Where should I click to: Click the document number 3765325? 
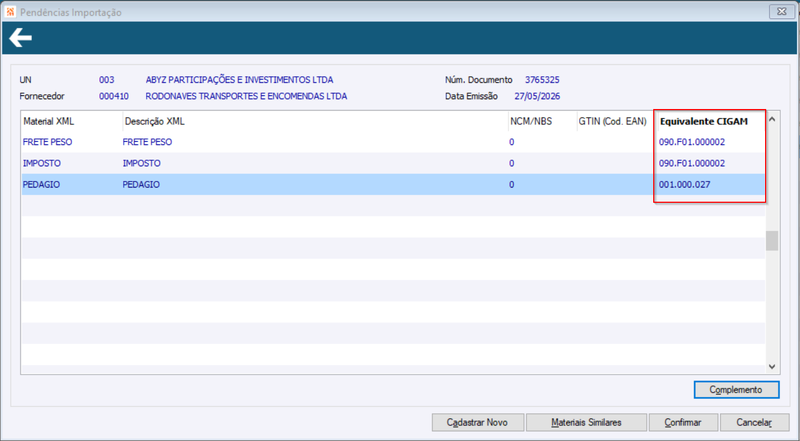542,80
